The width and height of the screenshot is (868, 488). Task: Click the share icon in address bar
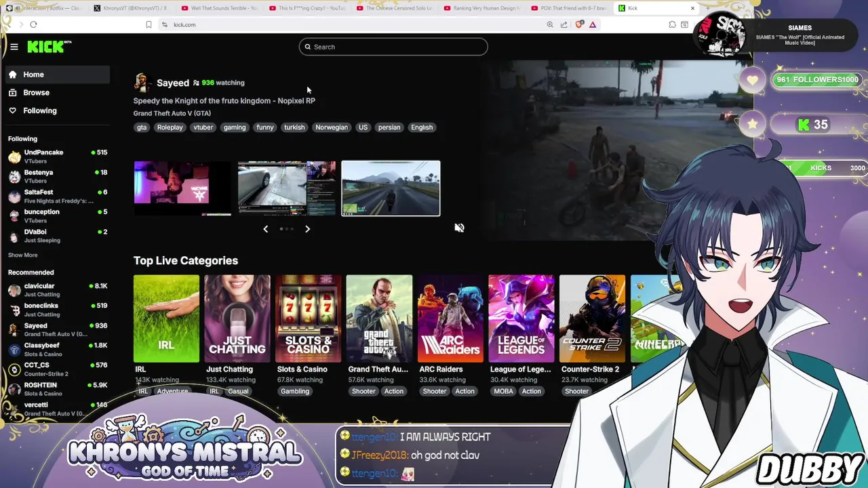click(x=564, y=24)
